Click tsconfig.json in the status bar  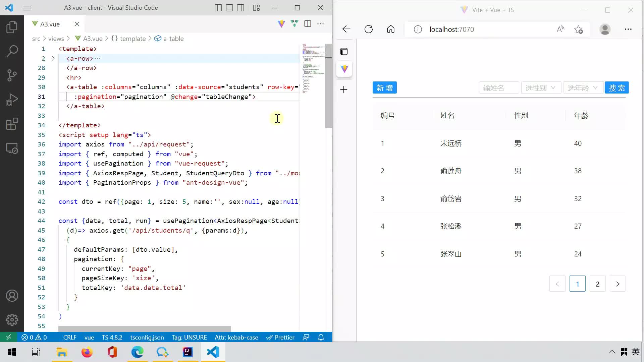[x=147, y=338]
